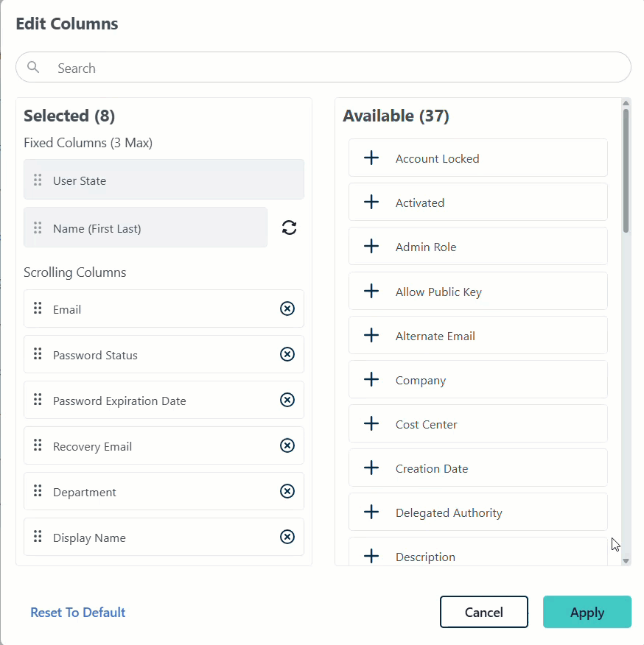Remove the Display Name column
The width and height of the screenshot is (644, 645).
(287, 537)
